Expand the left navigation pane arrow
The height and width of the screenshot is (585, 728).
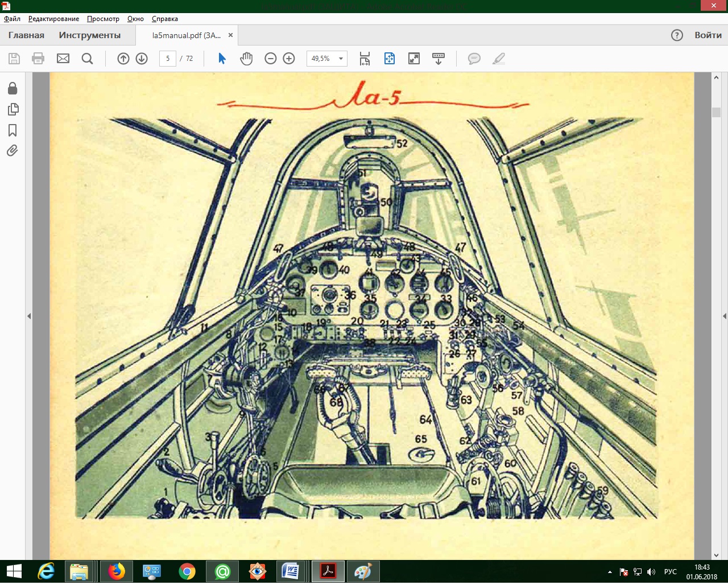pyautogui.click(x=29, y=316)
